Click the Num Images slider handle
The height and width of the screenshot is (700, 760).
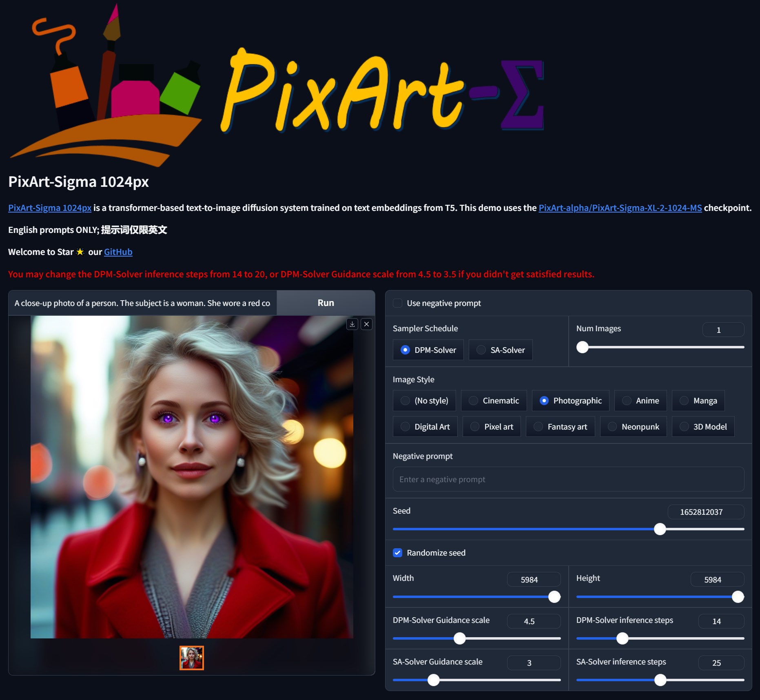point(583,347)
